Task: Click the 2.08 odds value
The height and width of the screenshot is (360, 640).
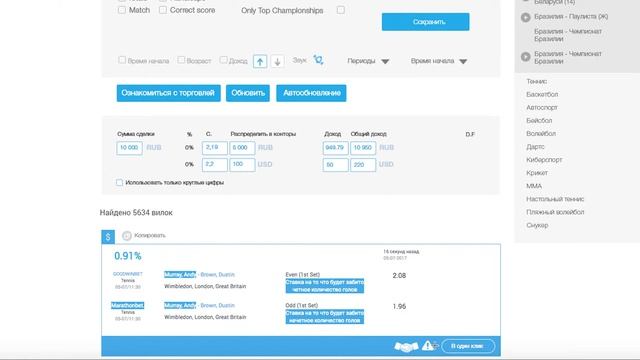Action: [399, 276]
